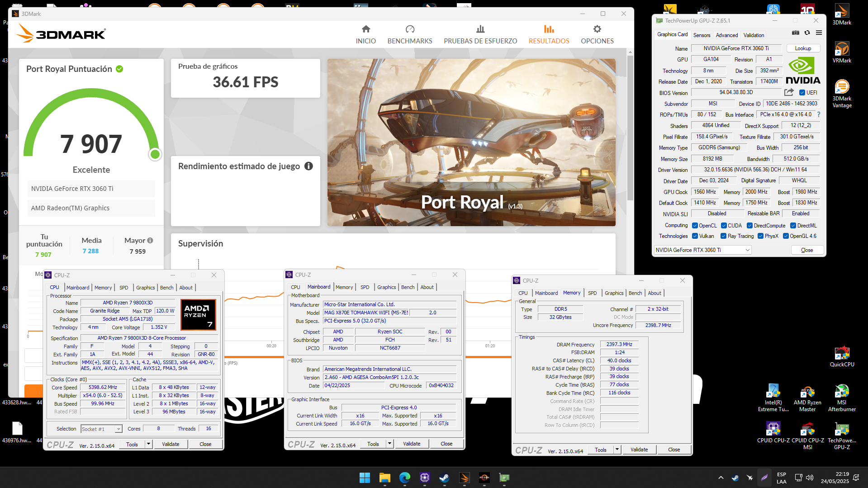Viewport: 868px width, 488px height.
Task: Click Validate in CPU tab CPU-Z window
Action: tap(171, 444)
